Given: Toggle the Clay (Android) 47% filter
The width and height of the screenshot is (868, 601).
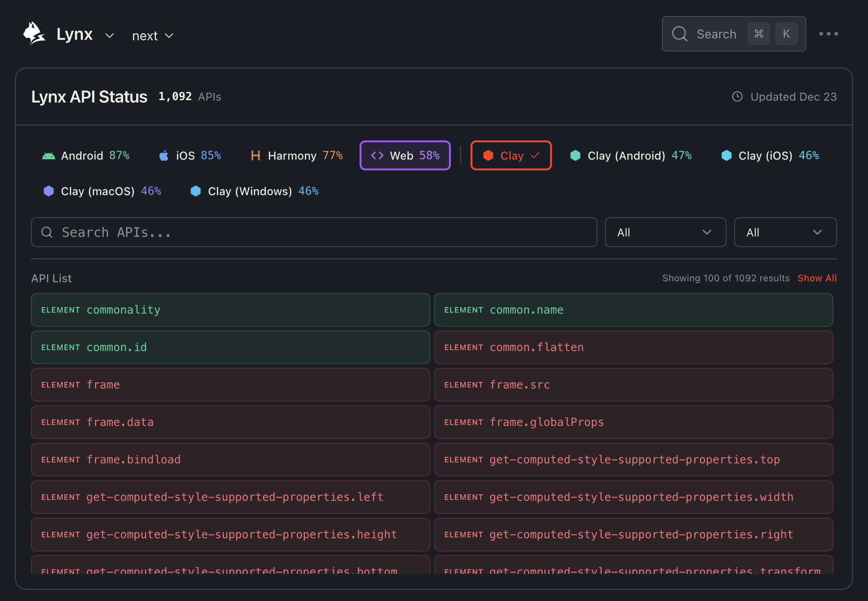Looking at the screenshot, I should coord(630,155).
